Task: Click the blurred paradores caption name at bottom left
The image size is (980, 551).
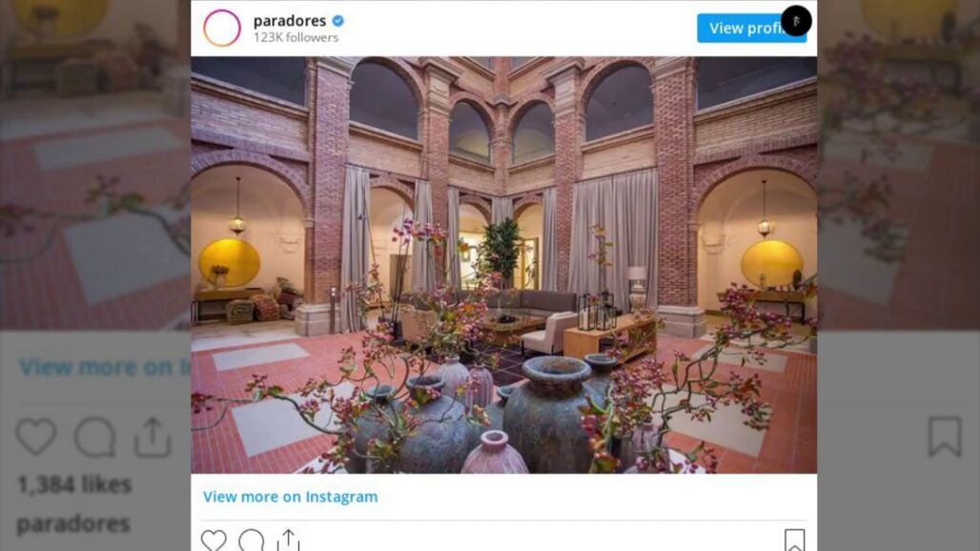Action: click(73, 523)
